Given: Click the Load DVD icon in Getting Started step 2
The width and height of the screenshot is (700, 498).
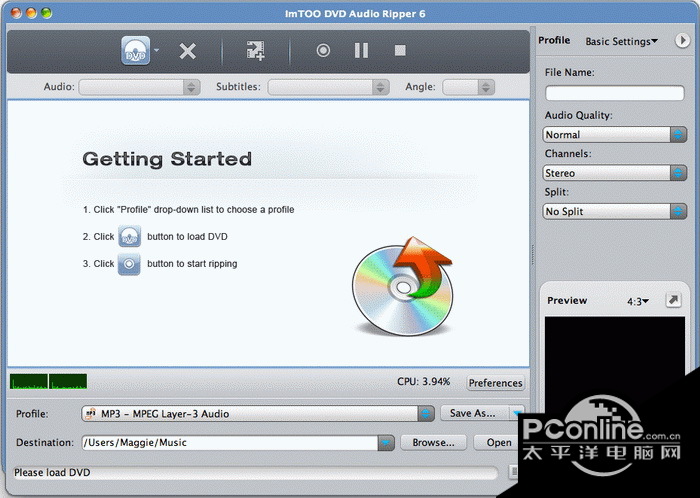Looking at the screenshot, I should coord(129,236).
